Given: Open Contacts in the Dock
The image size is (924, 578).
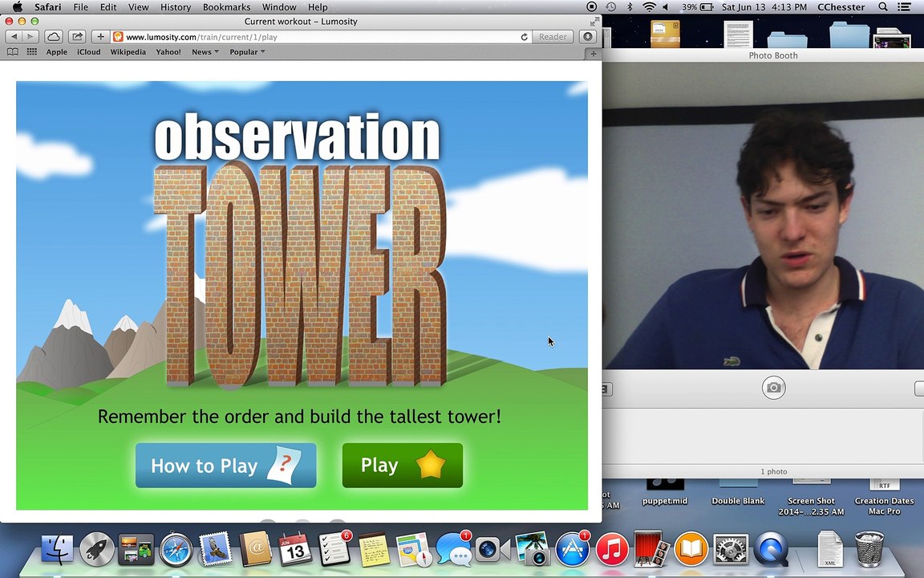Looking at the screenshot, I should pos(255,549).
